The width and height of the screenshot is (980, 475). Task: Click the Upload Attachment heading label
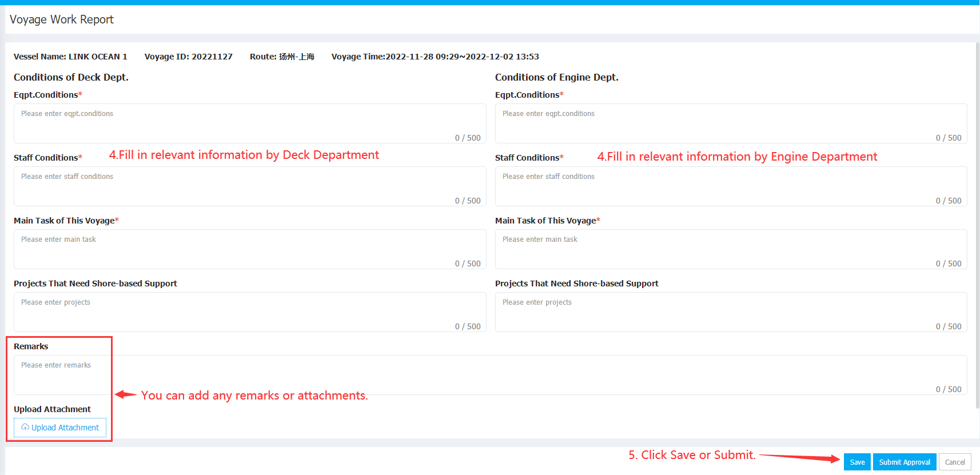(x=52, y=409)
